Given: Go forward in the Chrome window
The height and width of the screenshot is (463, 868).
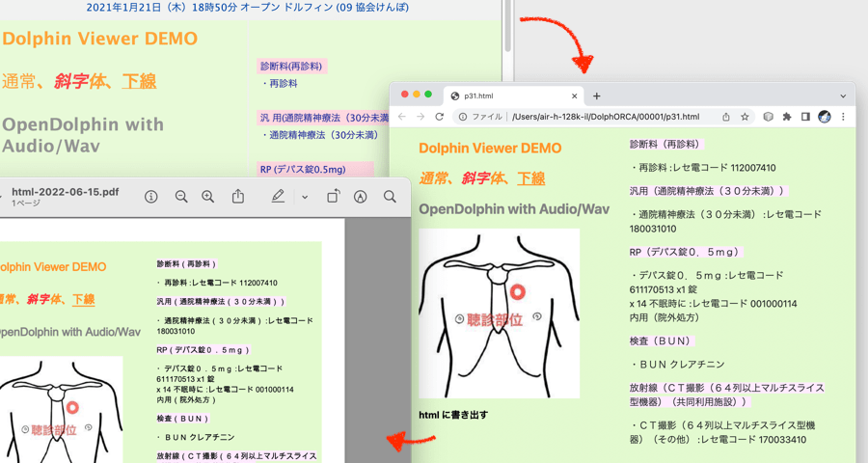Looking at the screenshot, I should tap(420, 117).
